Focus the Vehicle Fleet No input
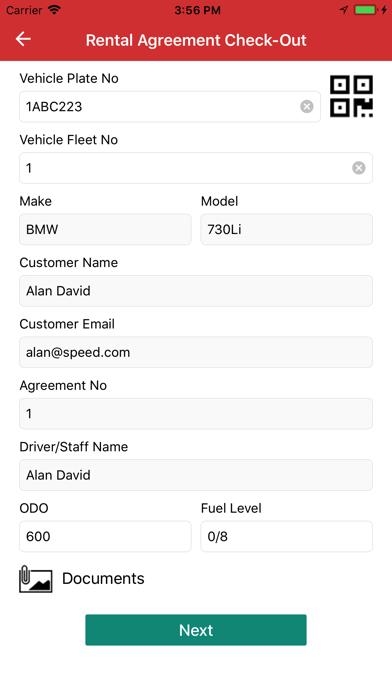 pos(196,168)
